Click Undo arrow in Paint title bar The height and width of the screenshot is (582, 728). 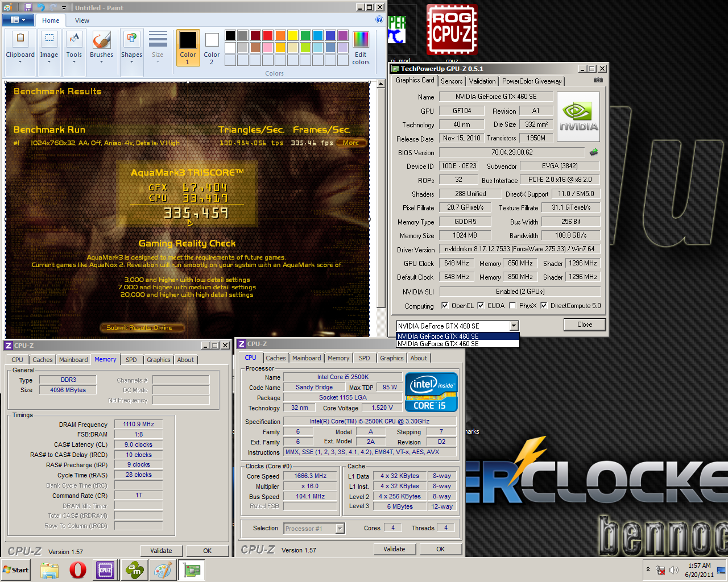[40, 7]
